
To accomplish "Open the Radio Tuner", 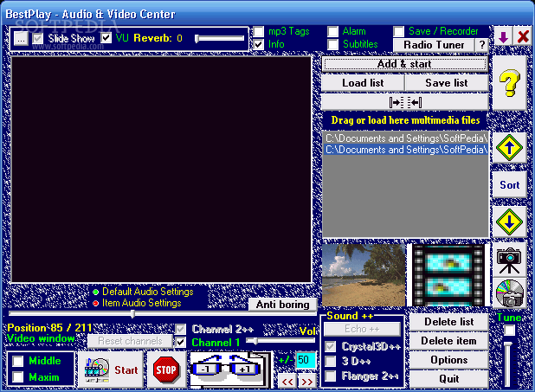I will tap(434, 45).
